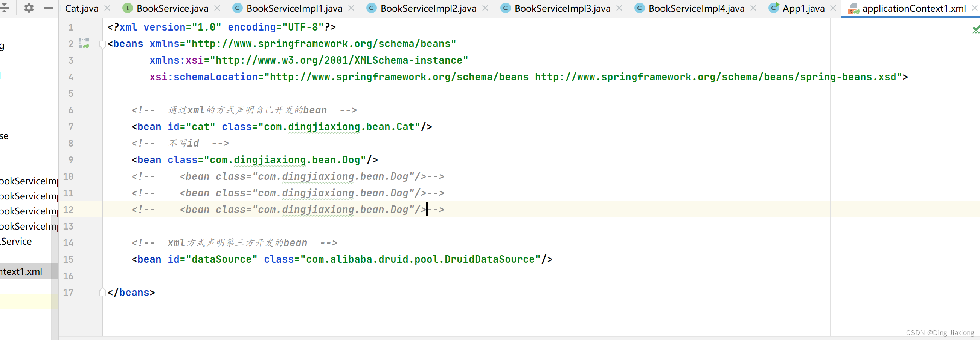Click the class icon on BookServiceImpl2.java tab
The height and width of the screenshot is (340, 980).
(x=371, y=8)
